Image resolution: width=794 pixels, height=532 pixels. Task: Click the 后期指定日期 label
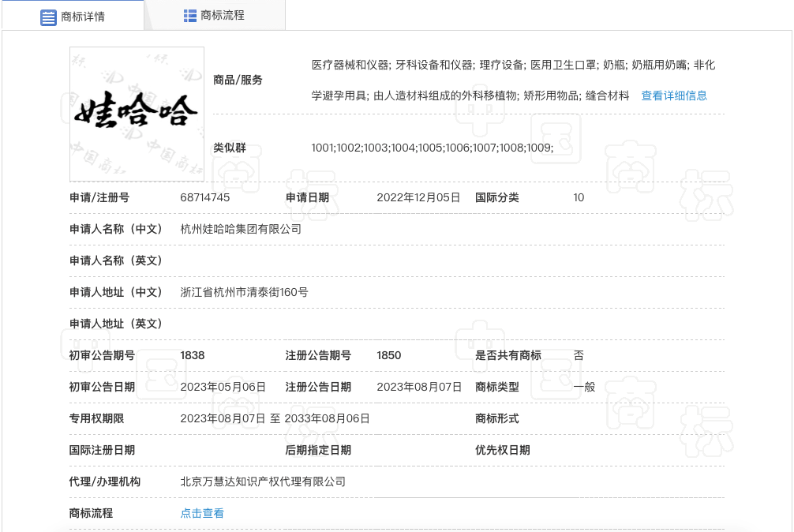(x=318, y=450)
